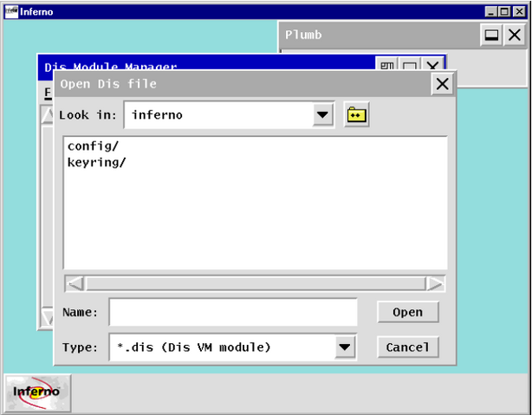
Task: Click the file list's right scroll arrow
Action: (x=435, y=283)
